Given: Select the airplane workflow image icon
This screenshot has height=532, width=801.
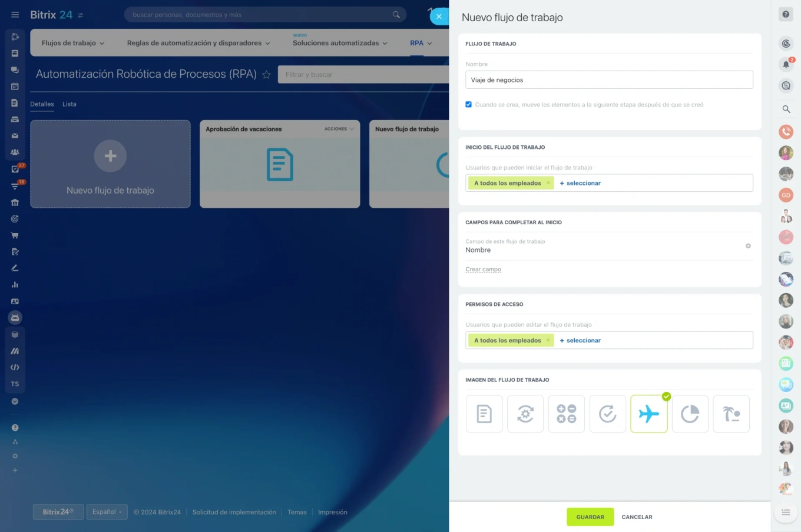Looking at the screenshot, I should 648,414.
